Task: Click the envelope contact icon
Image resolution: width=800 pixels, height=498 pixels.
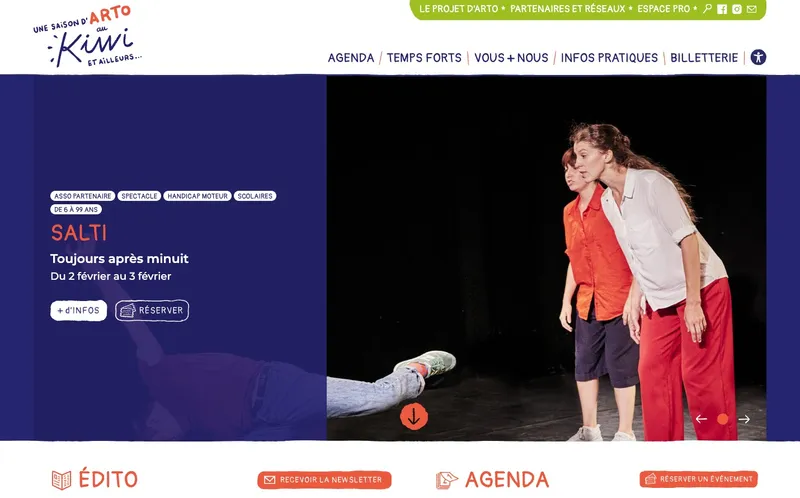Action: [752, 9]
